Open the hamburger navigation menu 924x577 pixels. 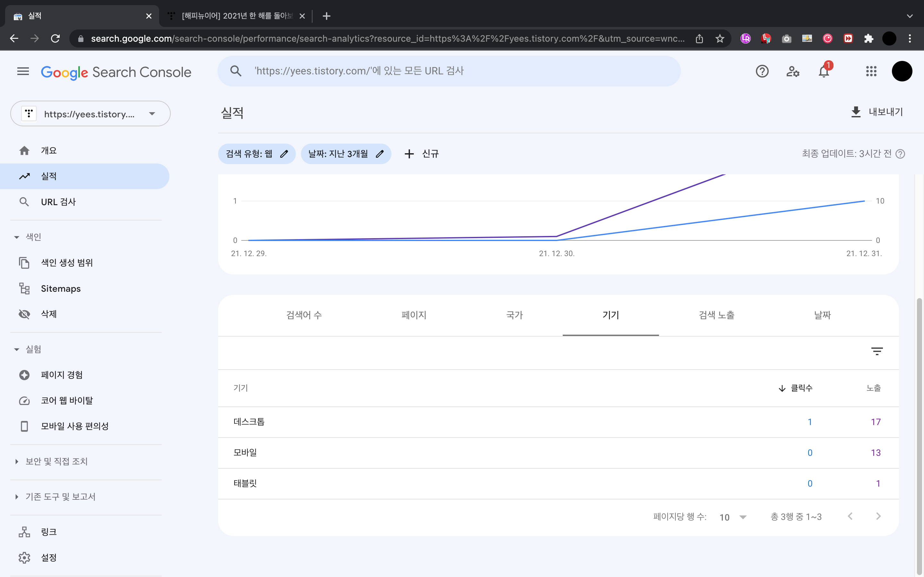click(23, 71)
